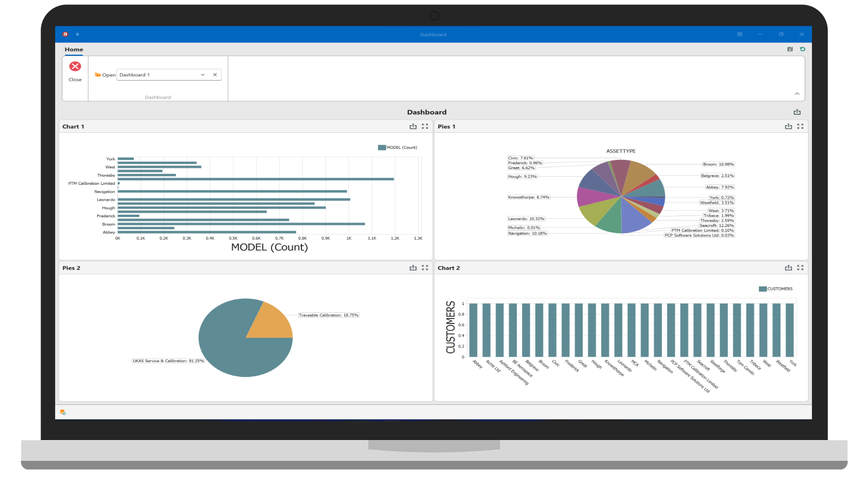The height and width of the screenshot is (488, 868).
Task: Click the green refresh icon top right
Action: tap(803, 49)
